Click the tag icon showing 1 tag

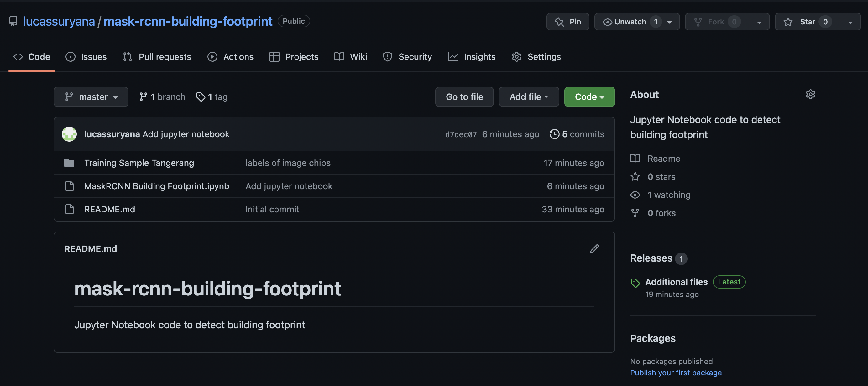tap(201, 97)
